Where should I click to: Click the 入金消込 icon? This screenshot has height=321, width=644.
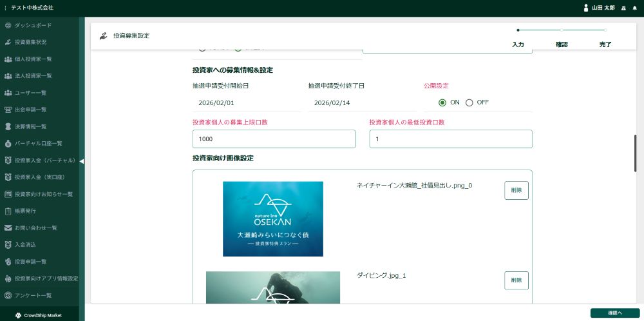pyautogui.click(x=8, y=244)
